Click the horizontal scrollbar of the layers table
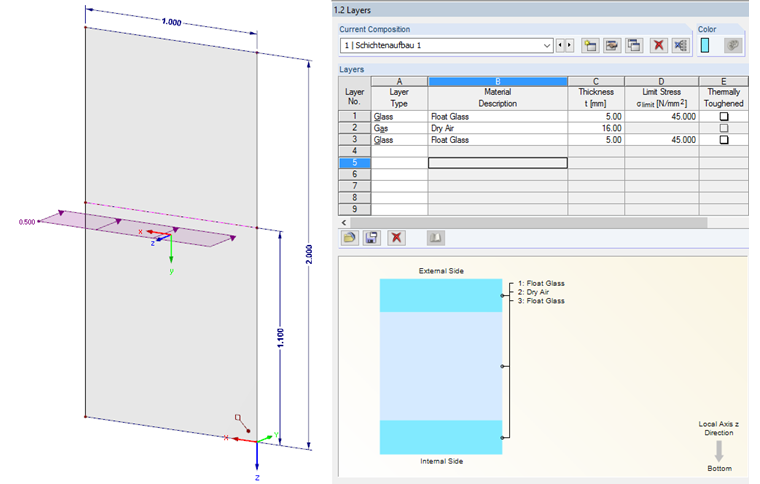Viewport: 760px width, 484px height. [528, 223]
